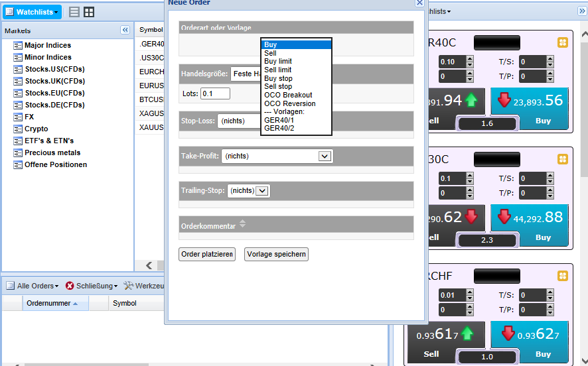Select Crypto in the Markets tree
The height and width of the screenshot is (366, 588).
pyautogui.click(x=36, y=129)
